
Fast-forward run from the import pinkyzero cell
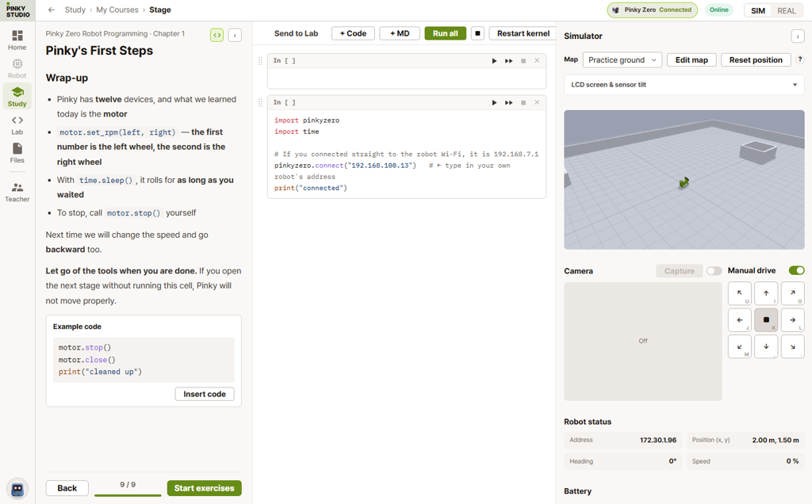508,102
